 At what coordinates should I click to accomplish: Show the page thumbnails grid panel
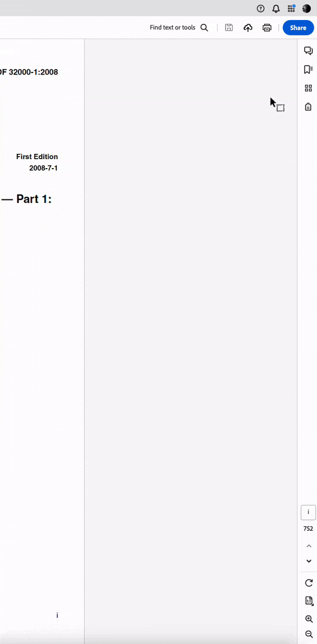point(309,88)
